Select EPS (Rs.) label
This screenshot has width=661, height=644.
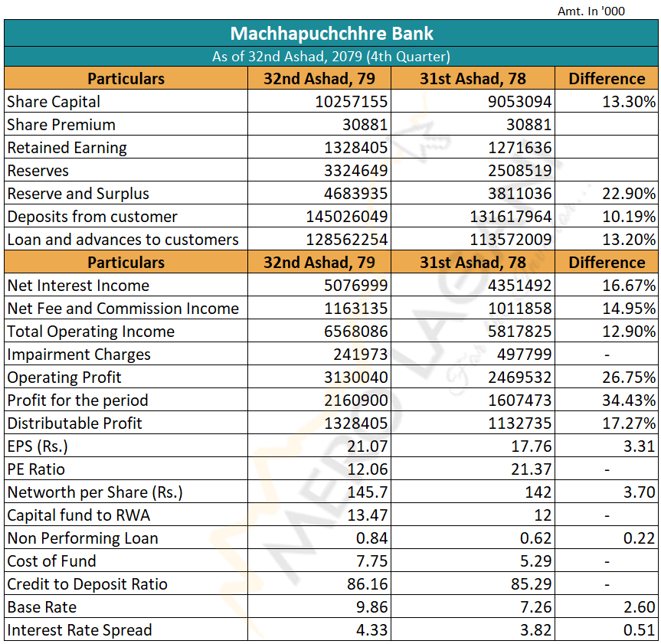(x=38, y=446)
